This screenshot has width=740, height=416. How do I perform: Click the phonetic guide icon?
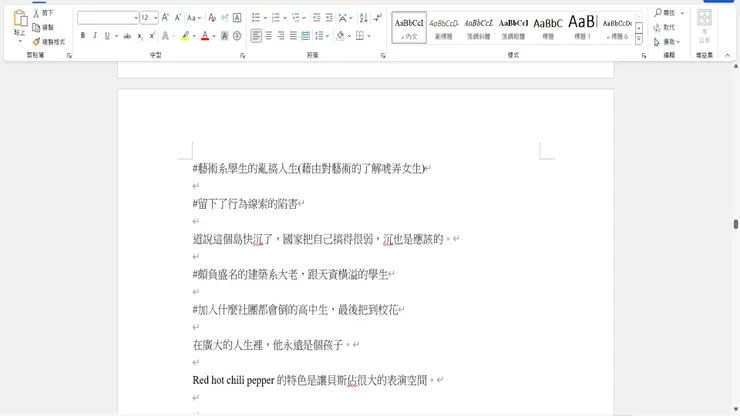click(225, 17)
